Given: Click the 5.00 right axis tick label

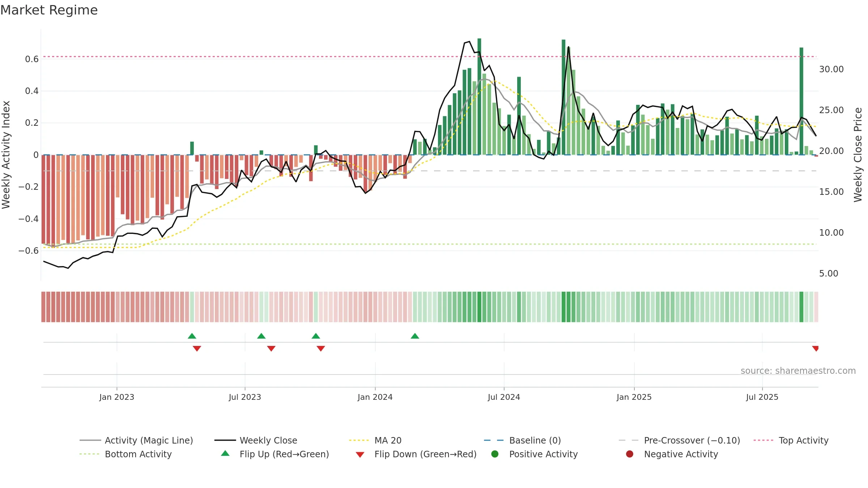Looking at the screenshot, I should [x=829, y=273].
